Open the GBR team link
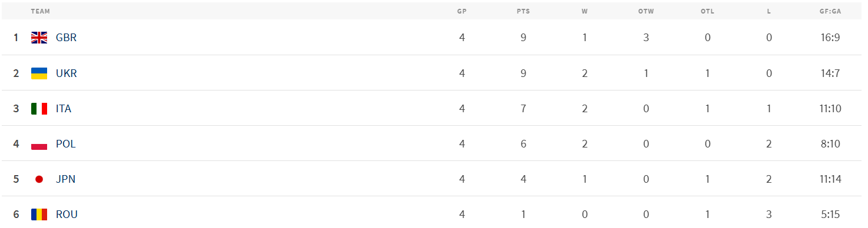The height and width of the screenshot is (228, 868). click(66, 38)
